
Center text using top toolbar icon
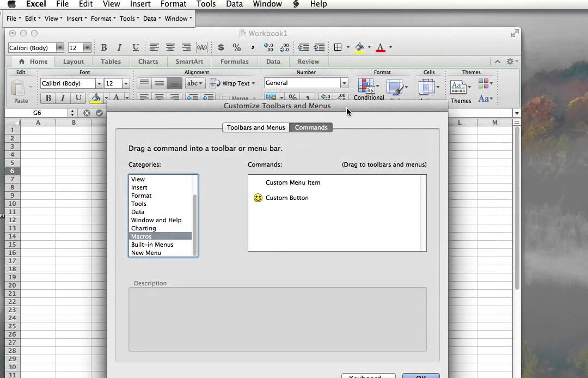(170, 47)
